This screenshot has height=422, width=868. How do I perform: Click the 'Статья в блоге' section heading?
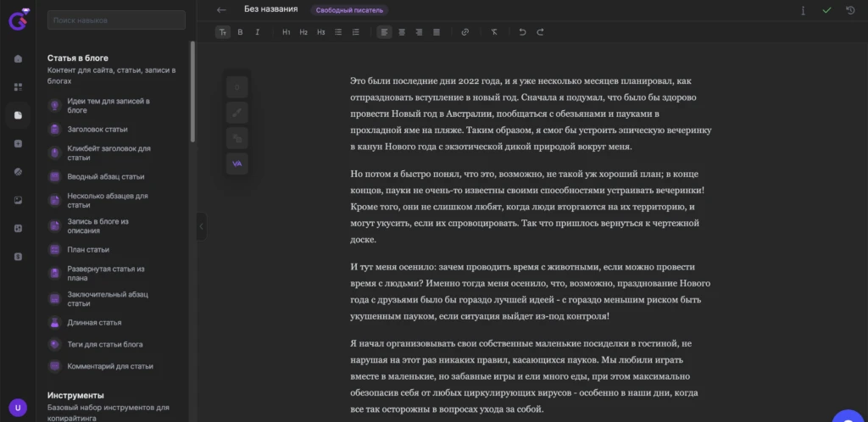coord(78,58)
